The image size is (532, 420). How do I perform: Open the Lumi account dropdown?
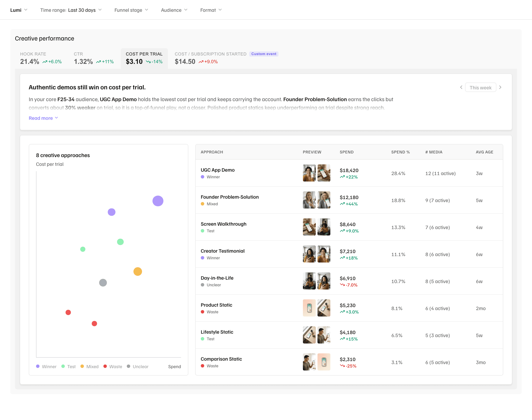[x=19, y=10]
